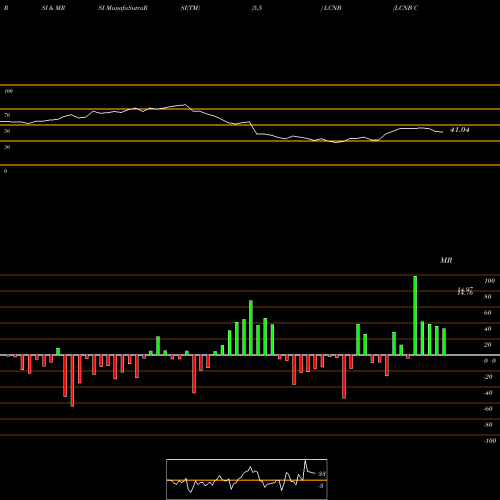Select the ') LCNB' ticker label
This screenshot has height=500, width=500.
point(331,8)
